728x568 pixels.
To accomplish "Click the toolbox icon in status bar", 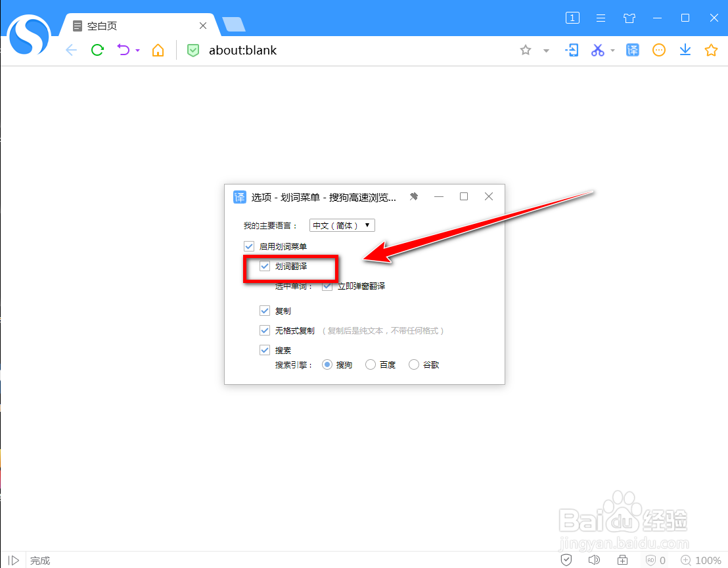I will point(622,560).
